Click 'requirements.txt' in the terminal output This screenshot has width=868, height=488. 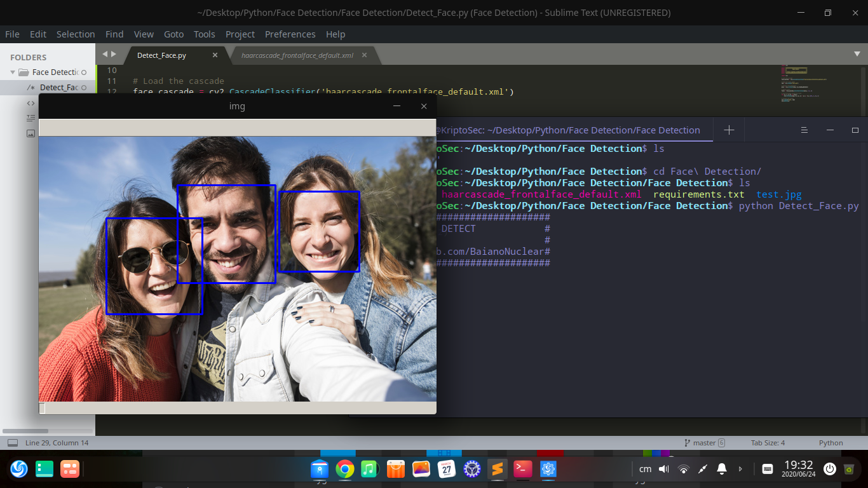point(698,194)
